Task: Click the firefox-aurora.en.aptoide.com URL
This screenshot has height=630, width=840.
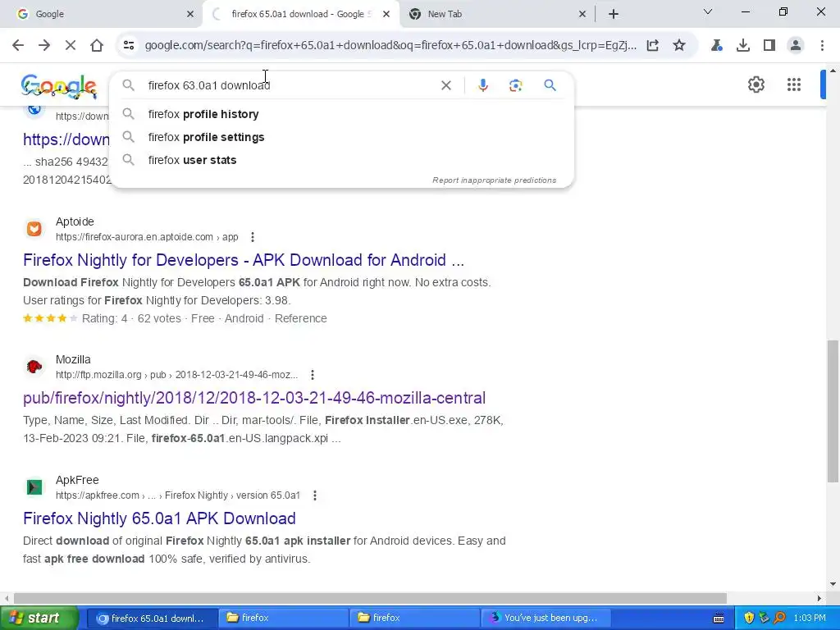Action: coord(147,237)
